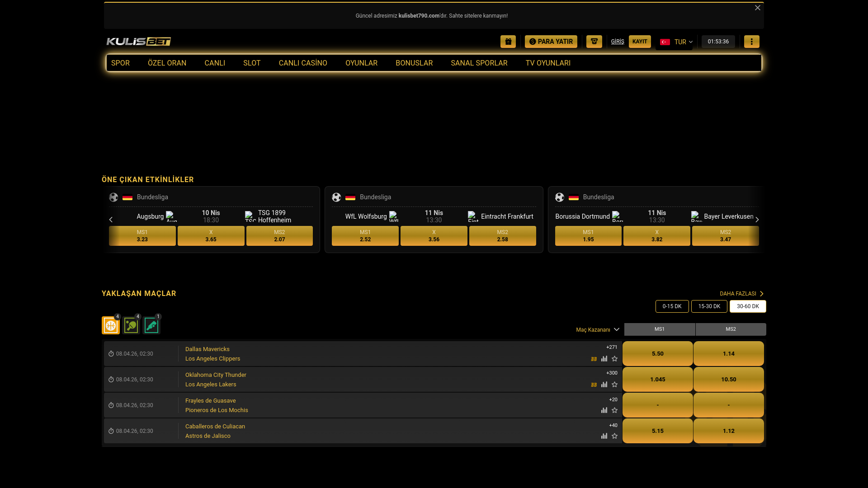Click the KAYIT register button
This screenshot has height=488, width=868.
pyautogui.click(x=640, y=42)
